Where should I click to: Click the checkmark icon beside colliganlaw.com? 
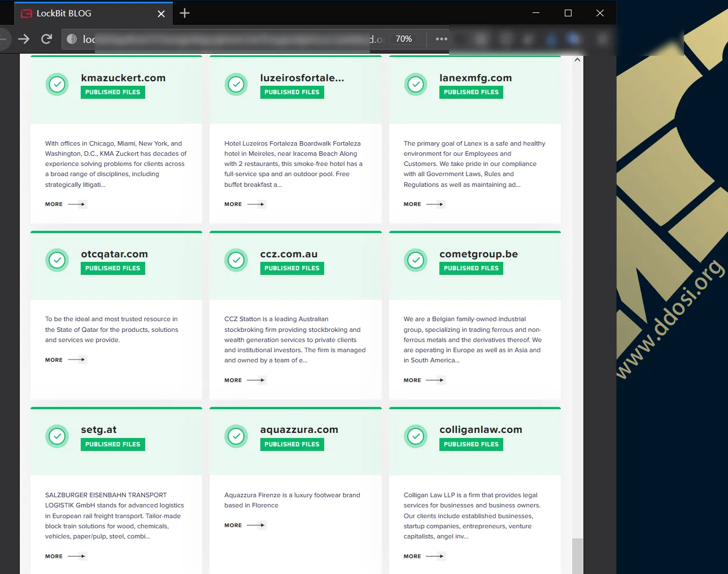(416, 436)
